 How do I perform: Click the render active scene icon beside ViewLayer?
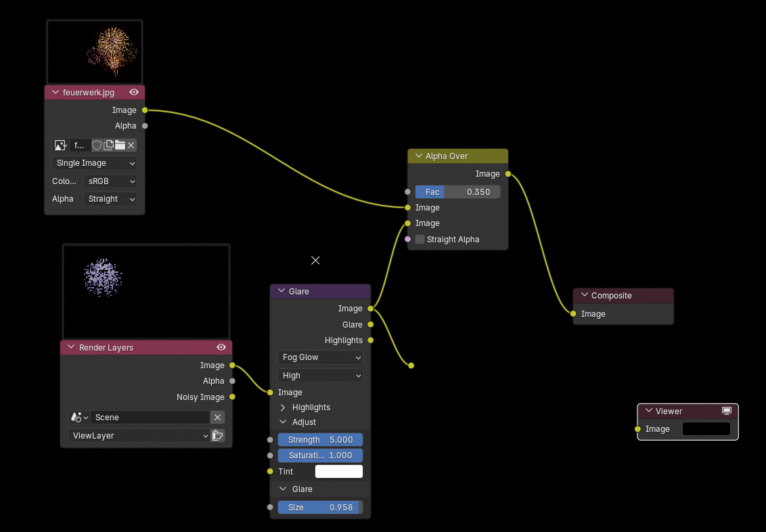click(x=217, y=436)
